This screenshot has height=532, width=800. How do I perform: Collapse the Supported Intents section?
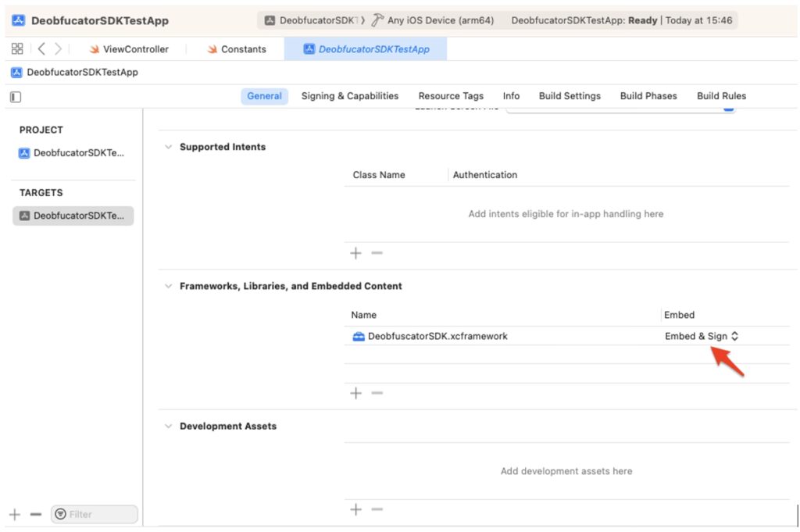coord(168,147)
